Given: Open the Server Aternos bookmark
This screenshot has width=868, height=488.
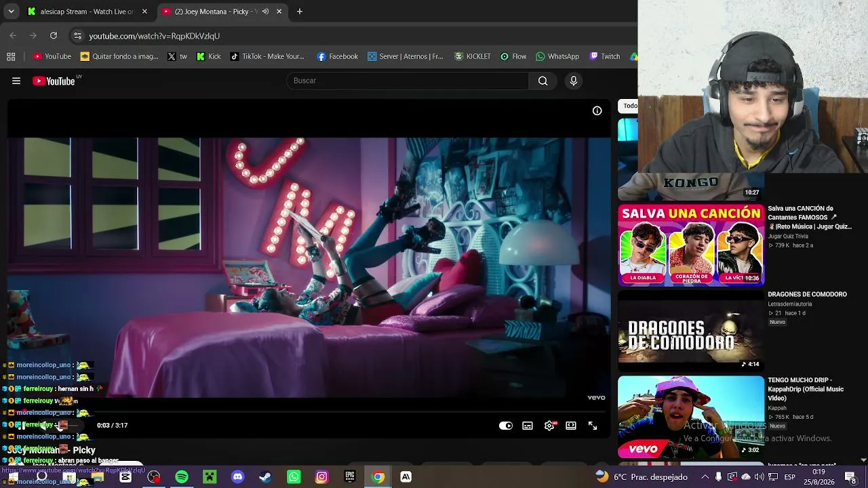Looking at the screenshot, I should (x=406, y=57).
